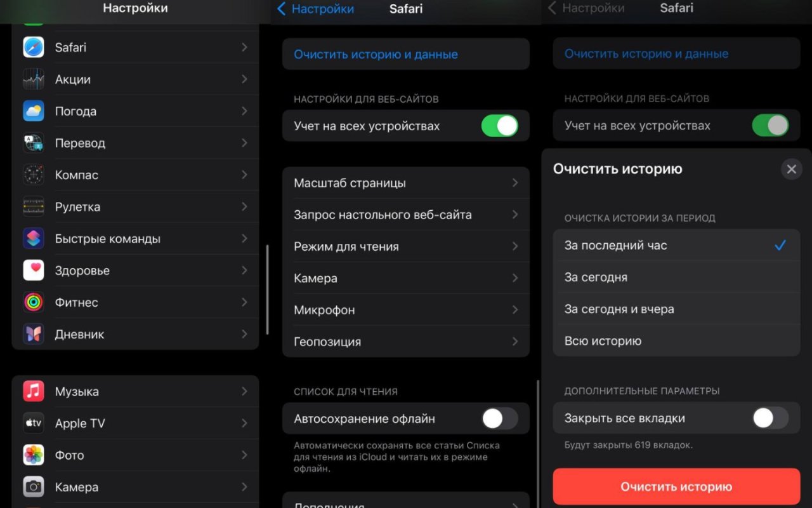This screenshot has width=812, height=508.
Task: Tap the Фото photos flower icon
Action: 34,455
